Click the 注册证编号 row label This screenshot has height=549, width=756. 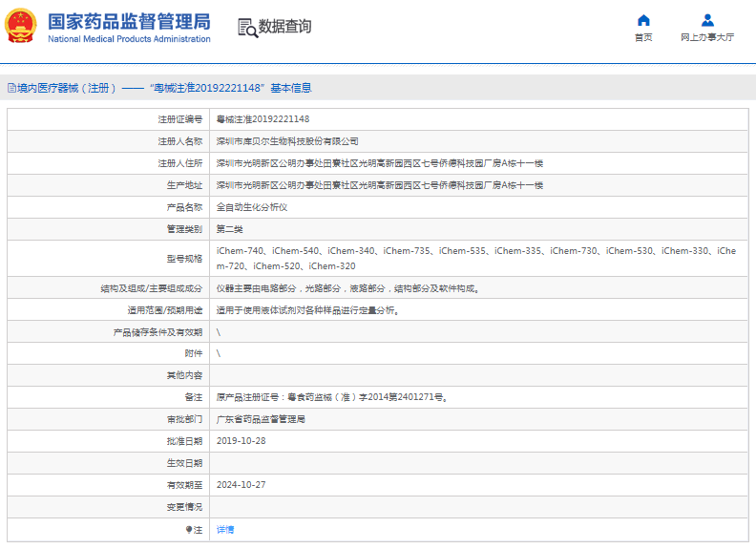pos(180,119)
